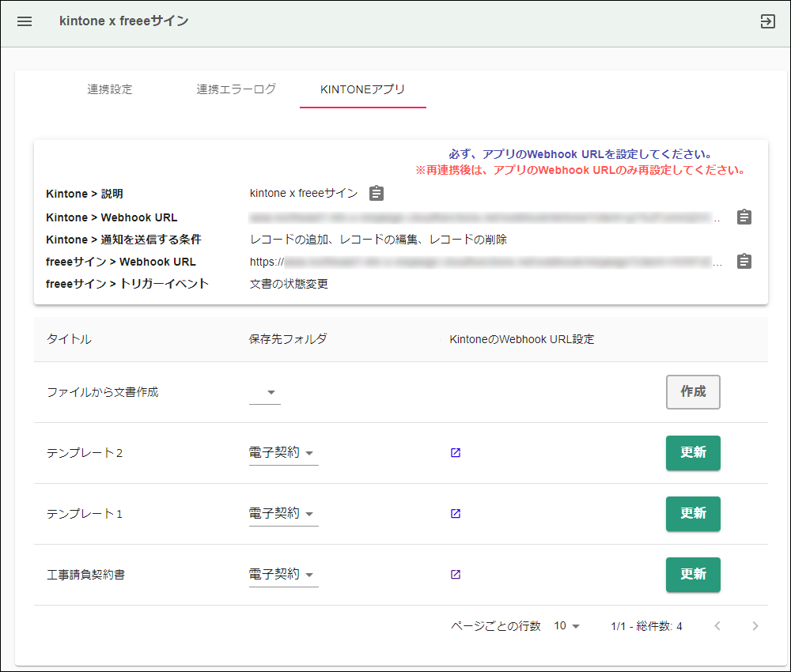The width and height of the screenshot is (791, 672).
Task: Click 更新 button for テンプレート2
Action: [x=693, y=453]
